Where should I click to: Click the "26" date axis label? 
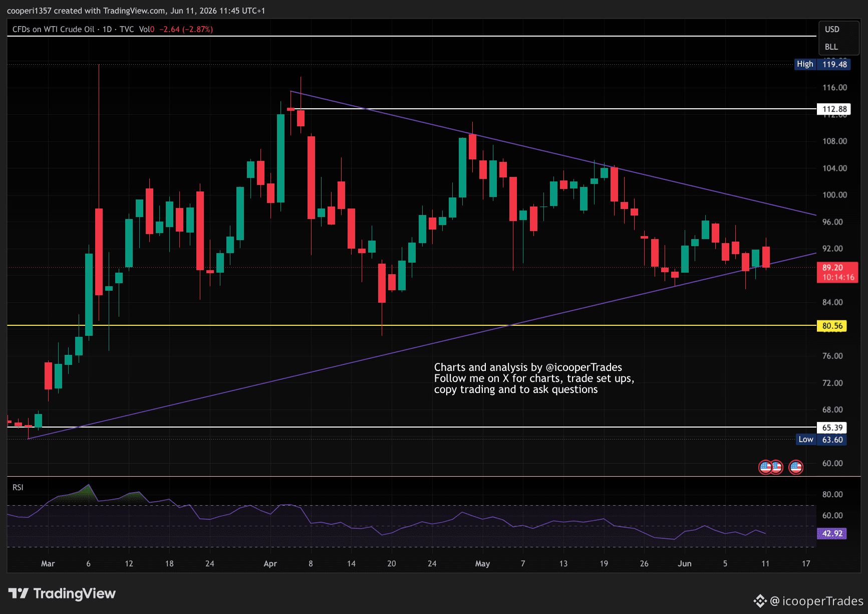click(x=644, y=564)
